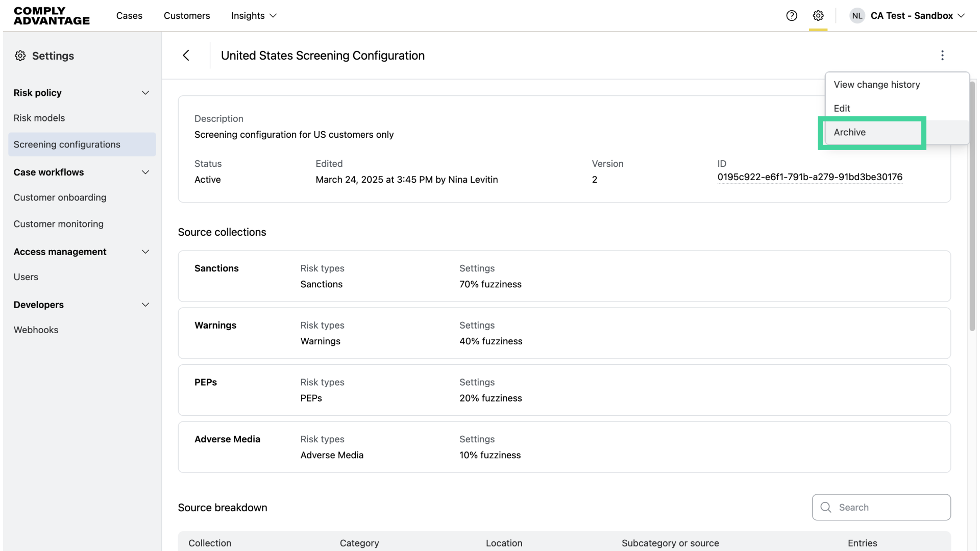Viewport: 980px width, 551px height.
Task: Open CA Test - Sandbox account dropdown
Action: coord(918,15)
